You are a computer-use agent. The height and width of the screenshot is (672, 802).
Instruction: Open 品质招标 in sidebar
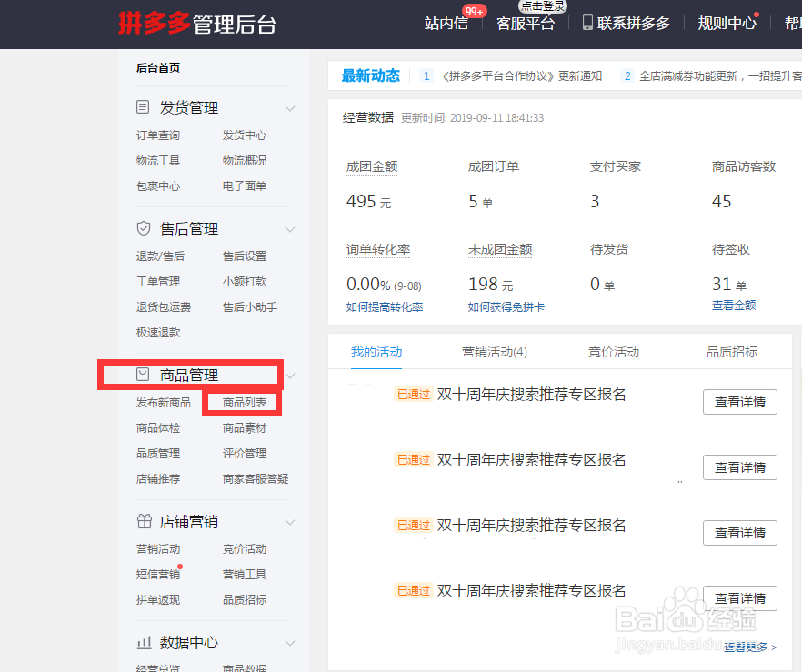tap(245, 600)
